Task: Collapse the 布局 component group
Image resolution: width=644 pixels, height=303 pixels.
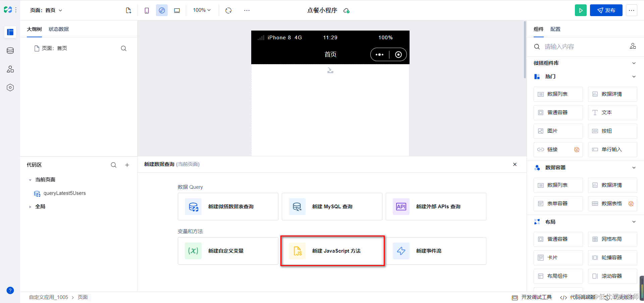Action: click(x=634, y=222)
